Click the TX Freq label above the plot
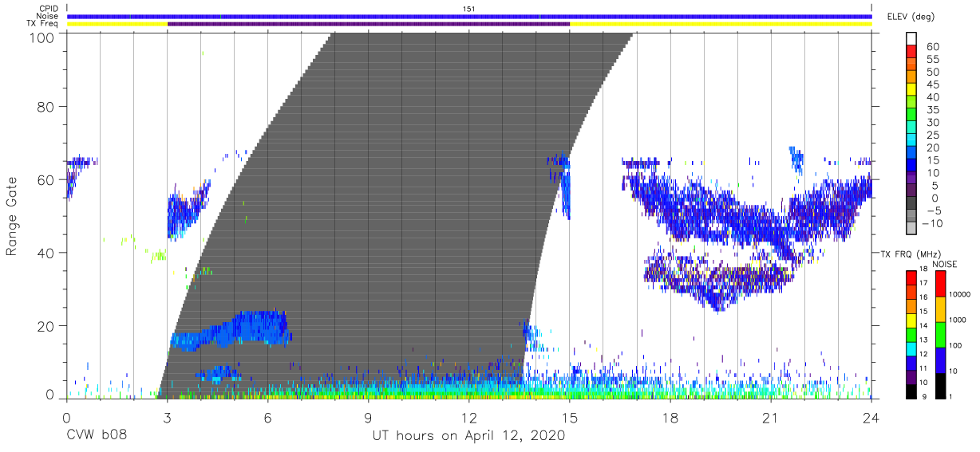The height and width of the screenshot is (452, 980). [43, 23]
